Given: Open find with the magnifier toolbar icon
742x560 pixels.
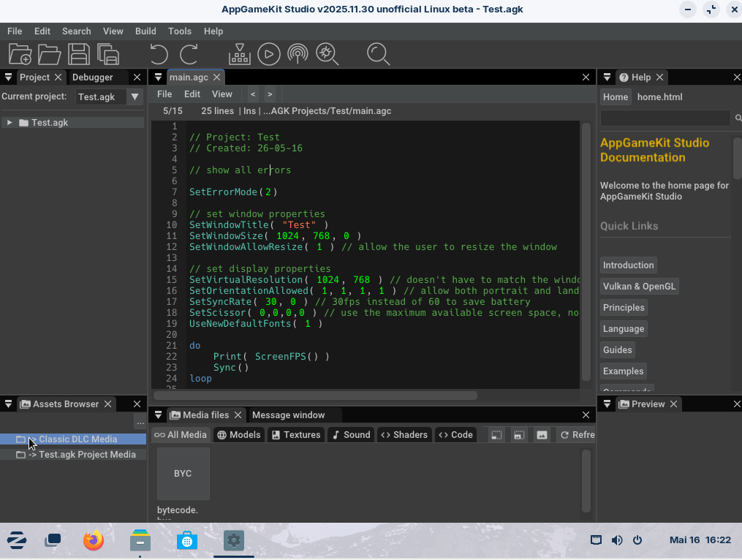Looking at the screenshot, I should [x=378, y=54].
